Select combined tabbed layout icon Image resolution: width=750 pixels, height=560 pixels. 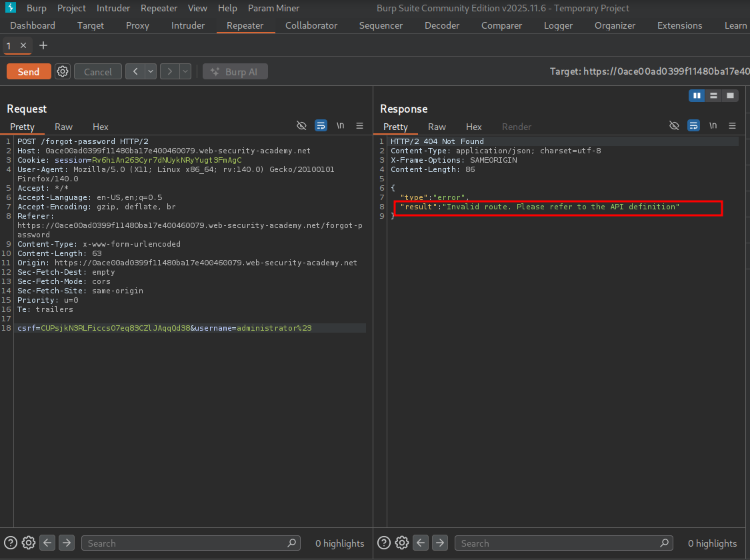(x=731, y=95)
